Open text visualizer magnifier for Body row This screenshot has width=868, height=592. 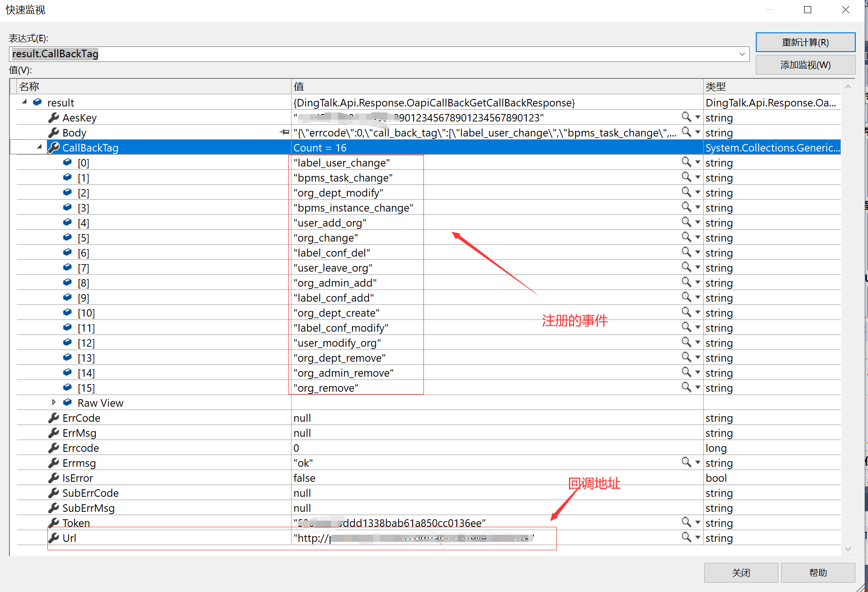[x=686, y=132]
